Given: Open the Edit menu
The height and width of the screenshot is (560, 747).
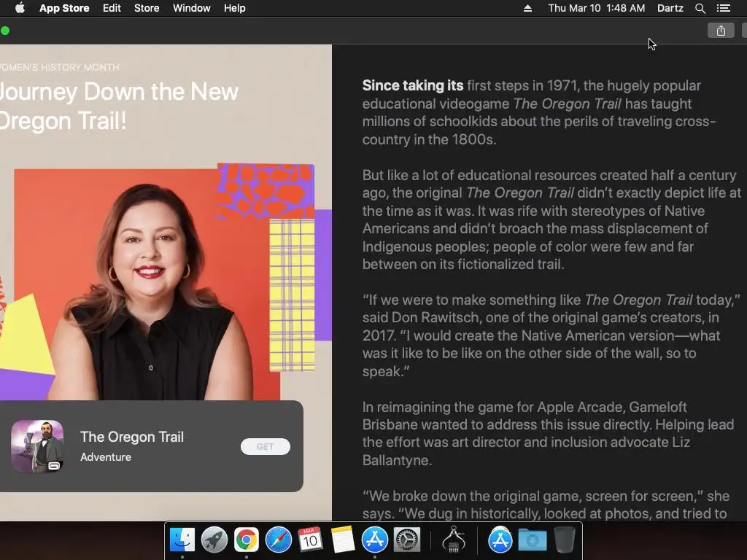Looking at the screenshot, I should [112, 8].
